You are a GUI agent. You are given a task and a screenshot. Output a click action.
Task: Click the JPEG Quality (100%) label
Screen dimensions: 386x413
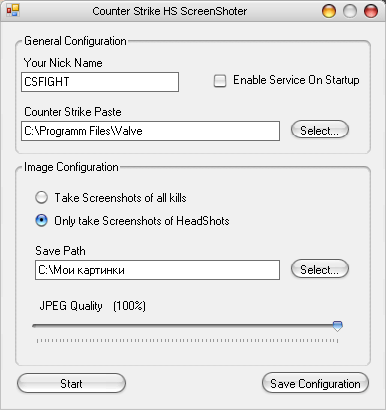click(93, 306)
